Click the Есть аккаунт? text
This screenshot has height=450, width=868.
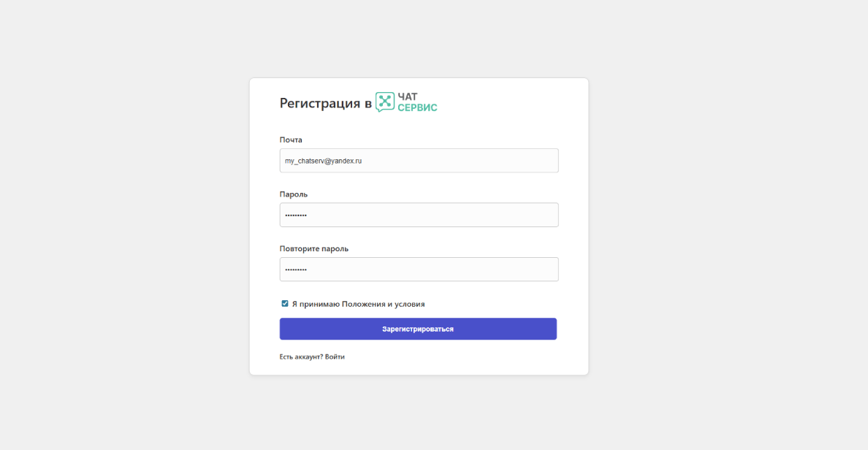click(301, 357)
